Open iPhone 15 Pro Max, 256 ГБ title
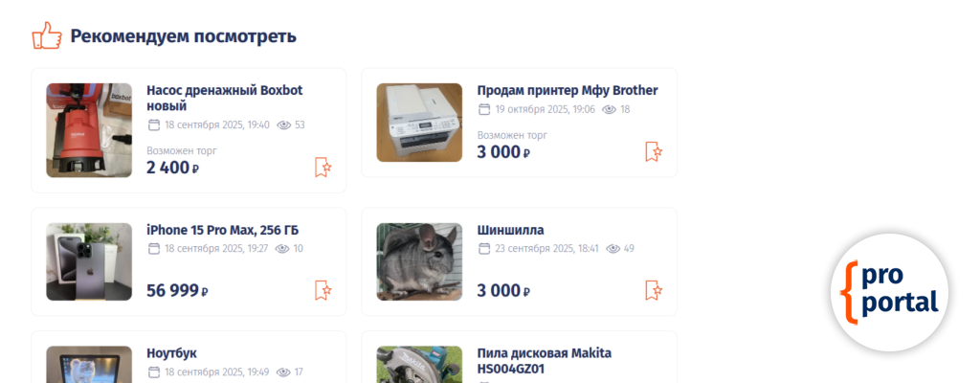980x383 pixels. (222, 230)
